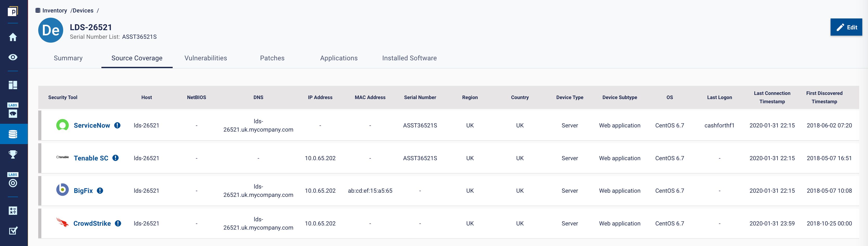Click the Serial Number column header

(x=420, y=98)
